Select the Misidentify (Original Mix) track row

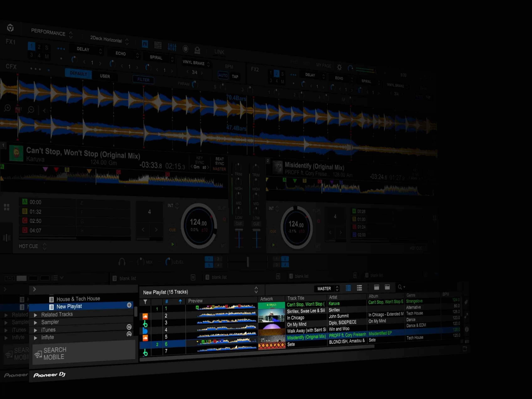[306, 337]
